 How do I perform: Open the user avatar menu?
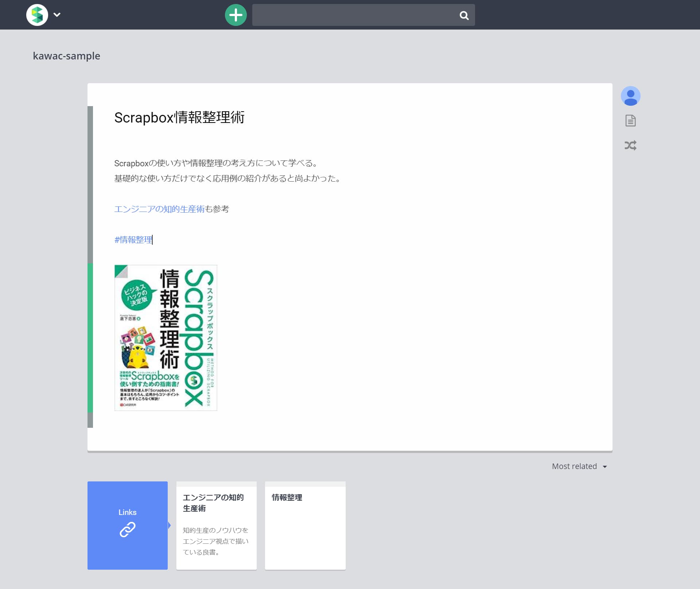point(630,96)
